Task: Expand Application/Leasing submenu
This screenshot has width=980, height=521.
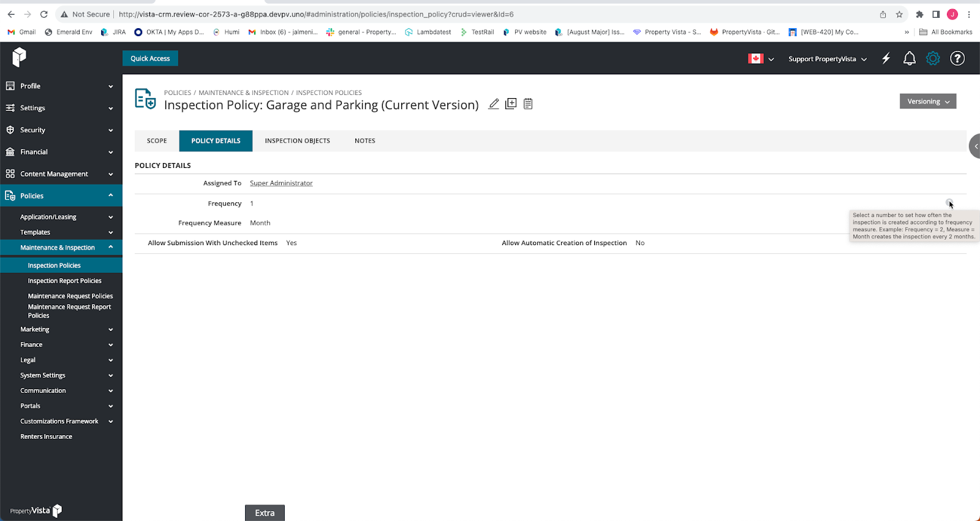Action: click(61, 217)
